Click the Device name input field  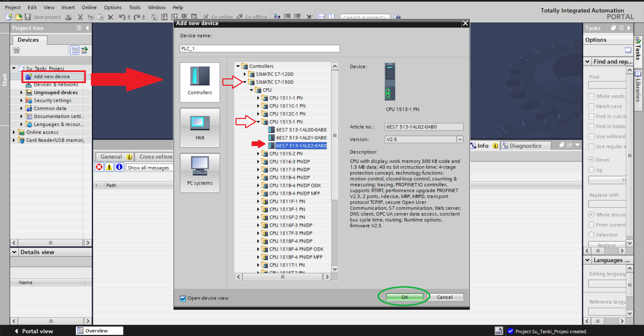coord(259,49)
